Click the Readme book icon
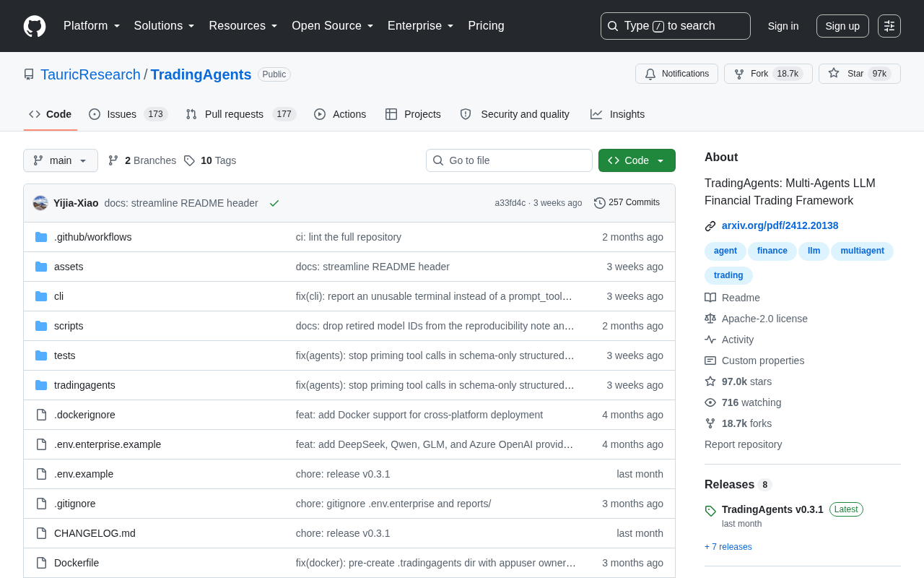924x578 pixels. pyautogui.click(x=710, y=298)
